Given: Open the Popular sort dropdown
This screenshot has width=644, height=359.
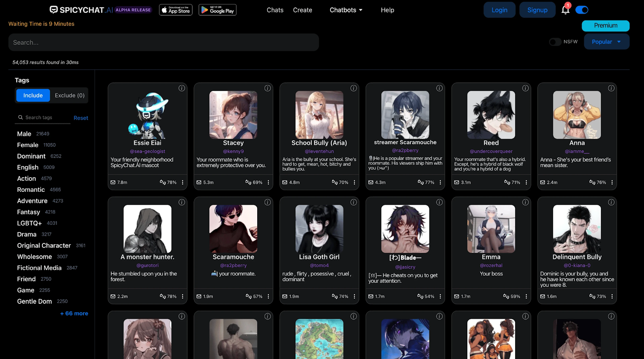Looking at the screenshot, I should point(605,42).
